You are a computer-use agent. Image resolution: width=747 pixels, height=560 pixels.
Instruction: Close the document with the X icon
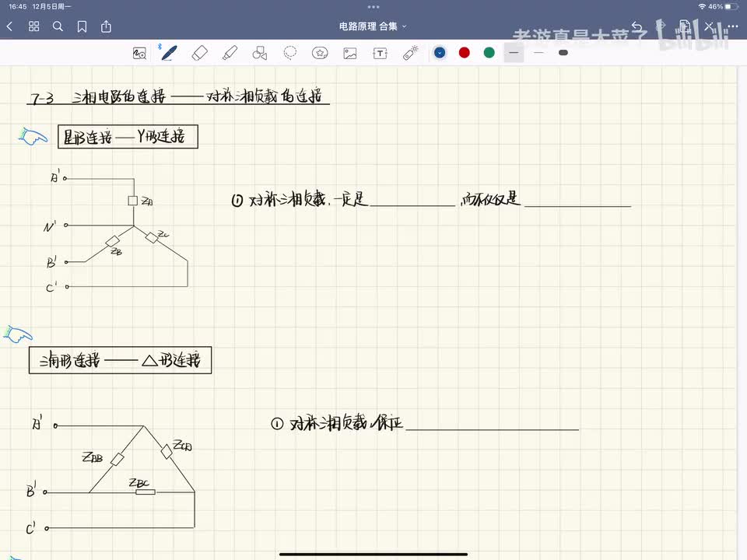coord(709,26)
